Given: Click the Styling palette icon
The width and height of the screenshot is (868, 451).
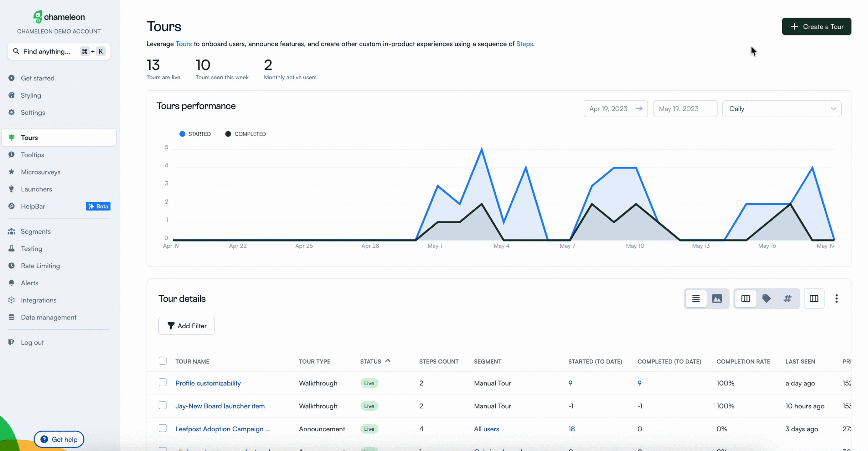Looking at the screenshot, I should [x=12, y=95].
